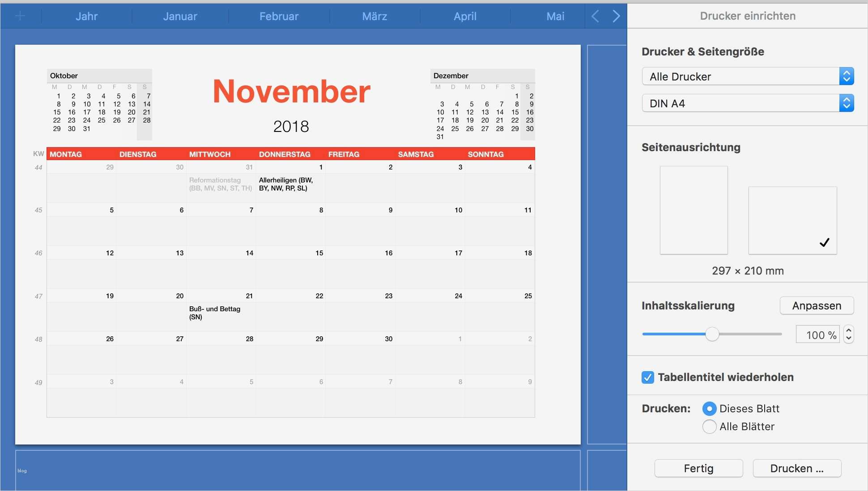Switch to the Mai sheet tab

555,16
